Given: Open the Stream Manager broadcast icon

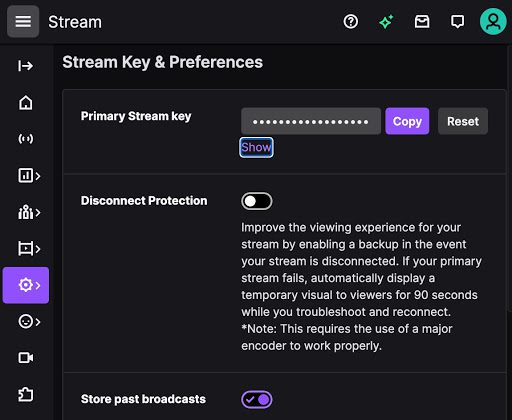Looking at the screenshot, I should [26, 139].
